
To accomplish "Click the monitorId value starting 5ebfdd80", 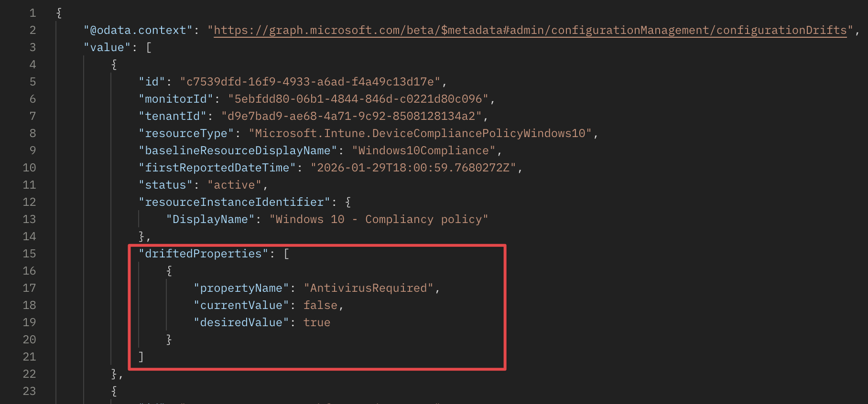I will (358, 99).
